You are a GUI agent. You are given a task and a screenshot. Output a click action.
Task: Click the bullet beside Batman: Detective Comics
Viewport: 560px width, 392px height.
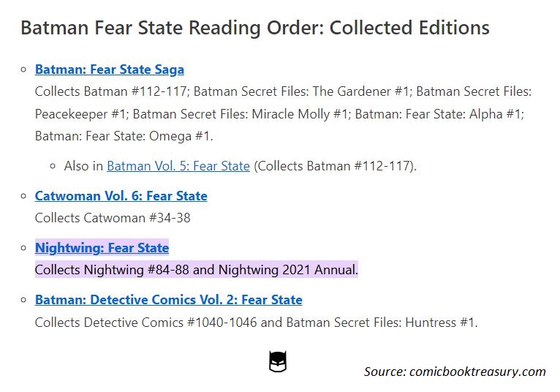pyautogui.click(x=24, y=300)
